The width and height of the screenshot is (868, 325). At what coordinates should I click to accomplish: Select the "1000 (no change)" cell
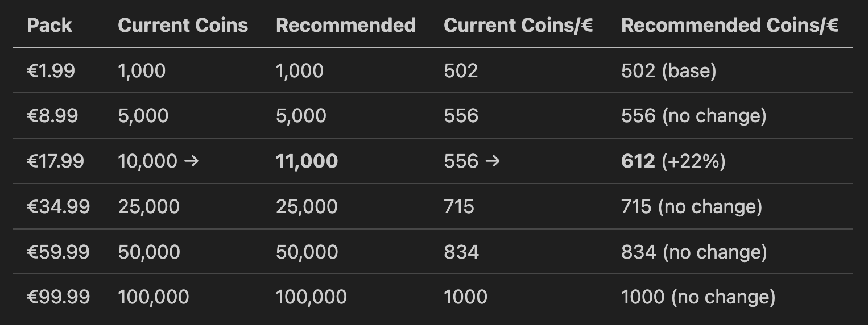(x=698, y=297)
